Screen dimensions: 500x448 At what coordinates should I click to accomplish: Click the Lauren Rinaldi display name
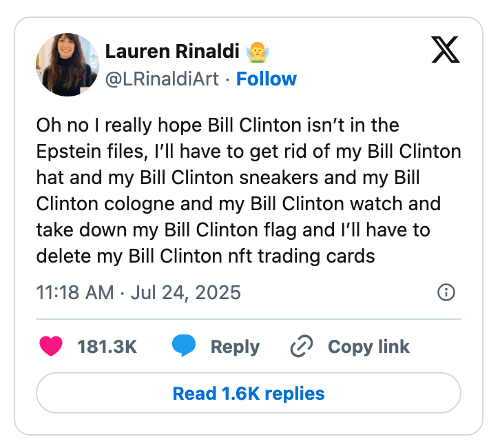pyautogui.click(x=173, y=51)
